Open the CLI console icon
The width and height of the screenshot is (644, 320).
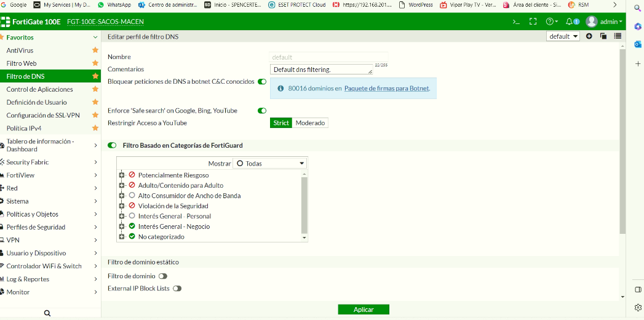click(516, 22)
